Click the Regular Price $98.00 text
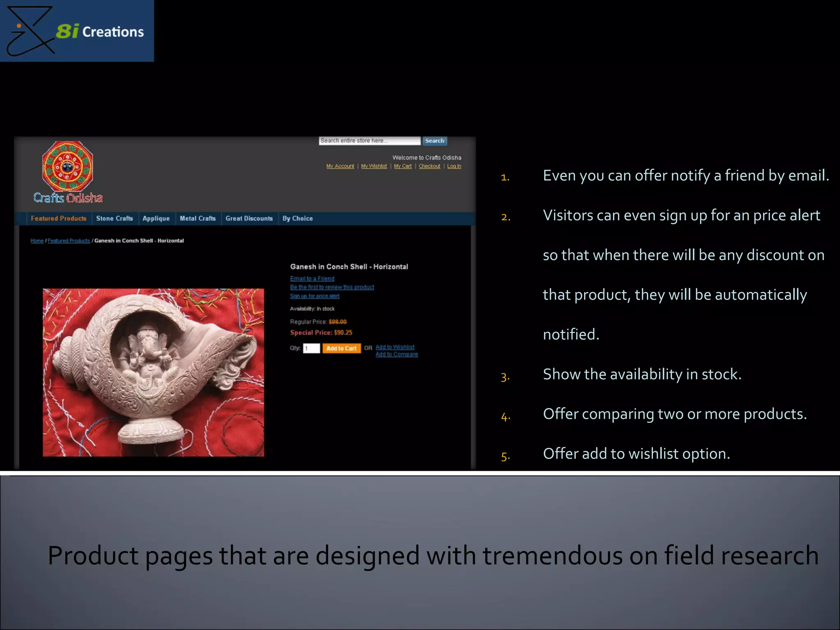840x630 pixels. pyautogui.click(x=318, y=322)
